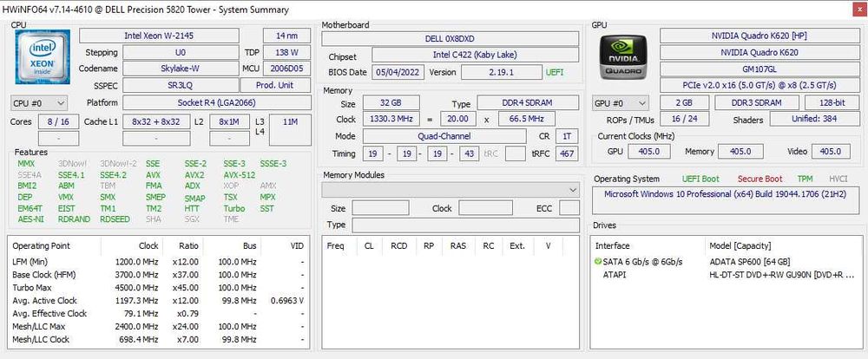Click the Turbo Max operating point row
This screenshot has width=868, height=359.
point(158,288)
